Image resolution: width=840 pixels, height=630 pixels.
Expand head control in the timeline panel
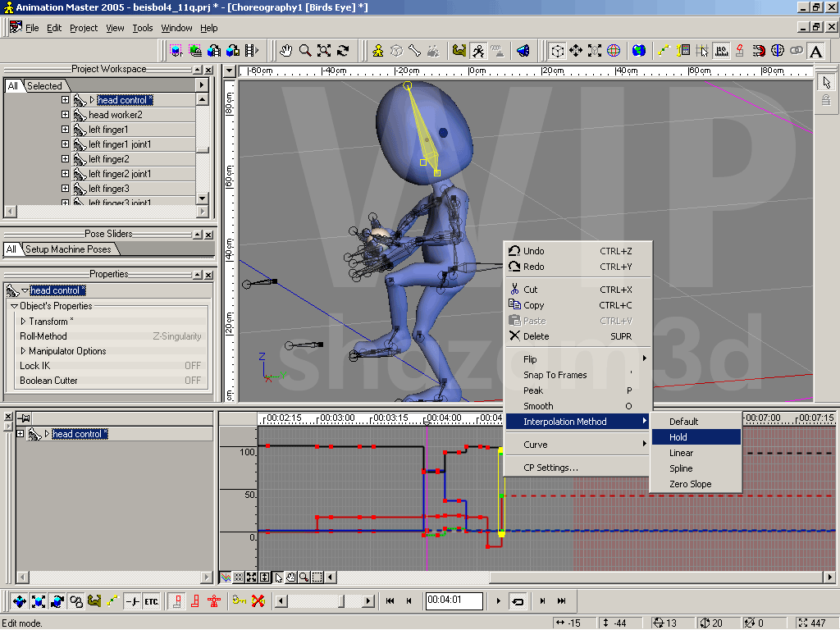tap(20, 433)
